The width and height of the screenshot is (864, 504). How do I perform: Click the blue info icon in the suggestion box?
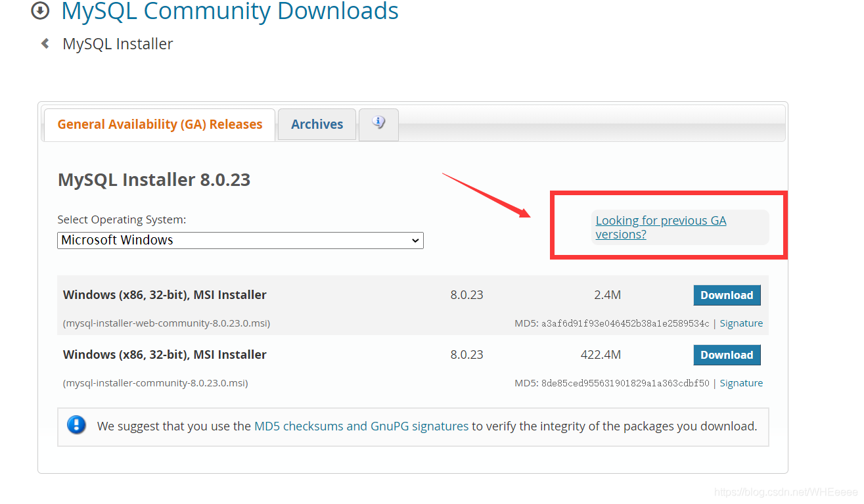[x=76, y=425]
